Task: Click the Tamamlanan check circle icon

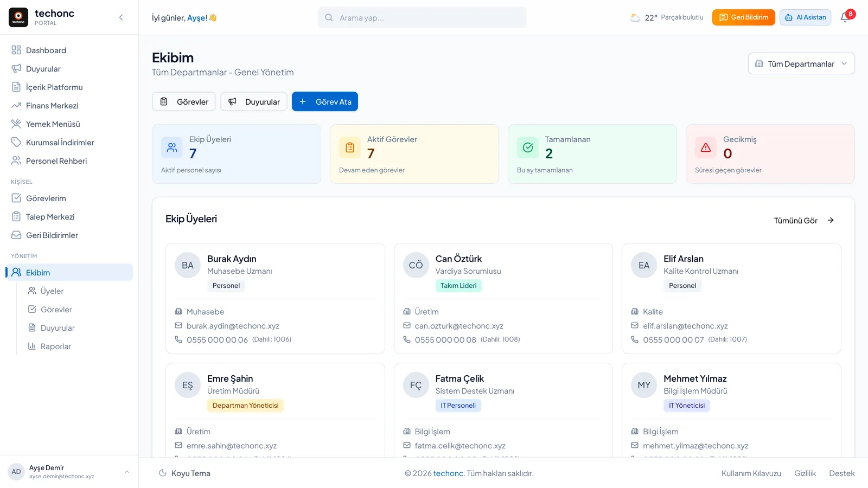Action: pos(528,147)
